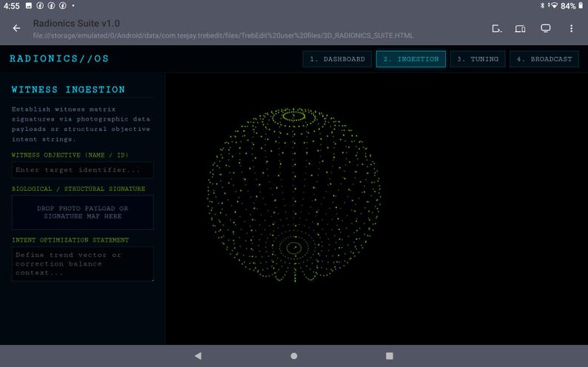Tap the Android home circle button

click(x=294, y=356)
